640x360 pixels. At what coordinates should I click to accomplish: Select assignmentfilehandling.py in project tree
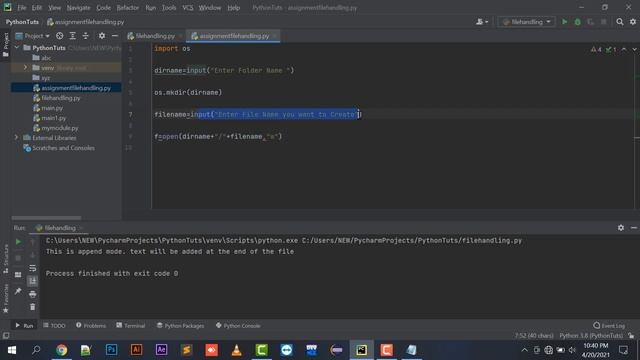click(72, 88)
